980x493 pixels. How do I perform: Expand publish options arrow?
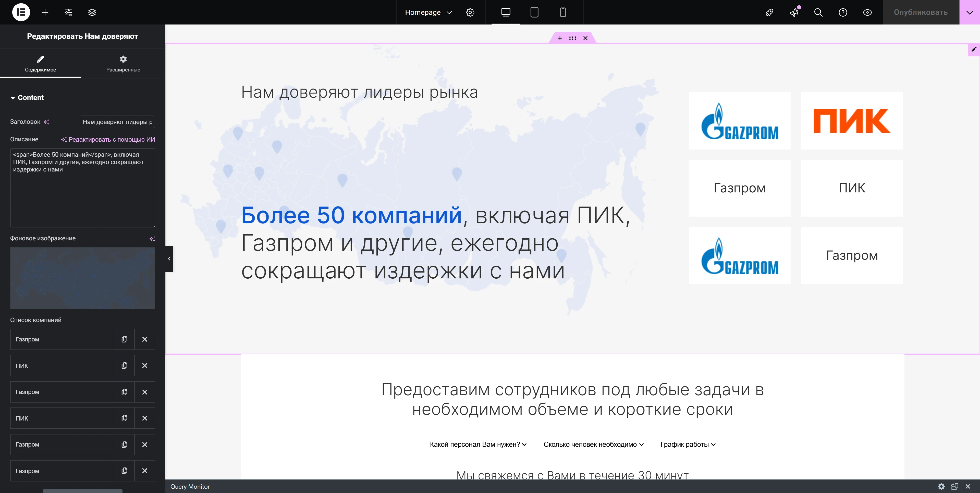(969, 12)
